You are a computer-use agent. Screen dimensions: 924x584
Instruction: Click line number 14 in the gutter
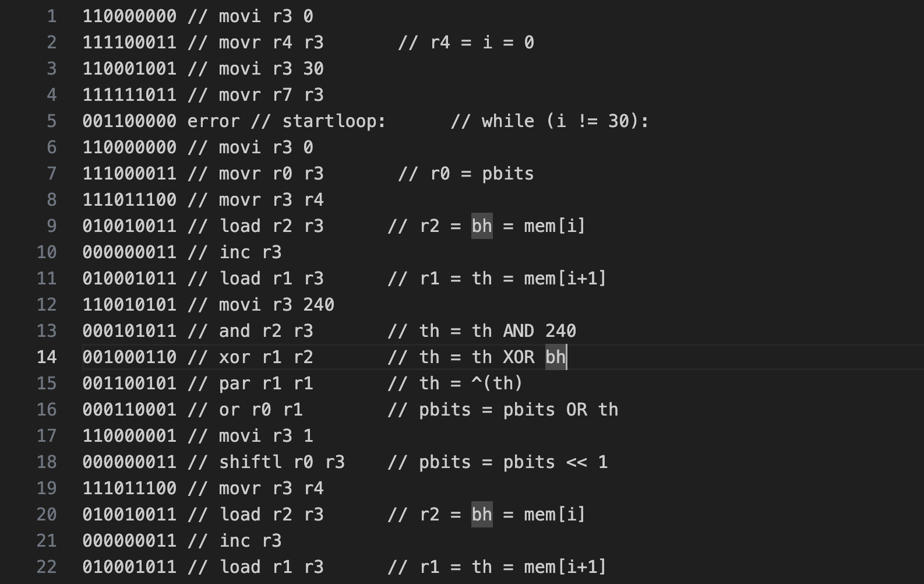click(x=47, y=357)
